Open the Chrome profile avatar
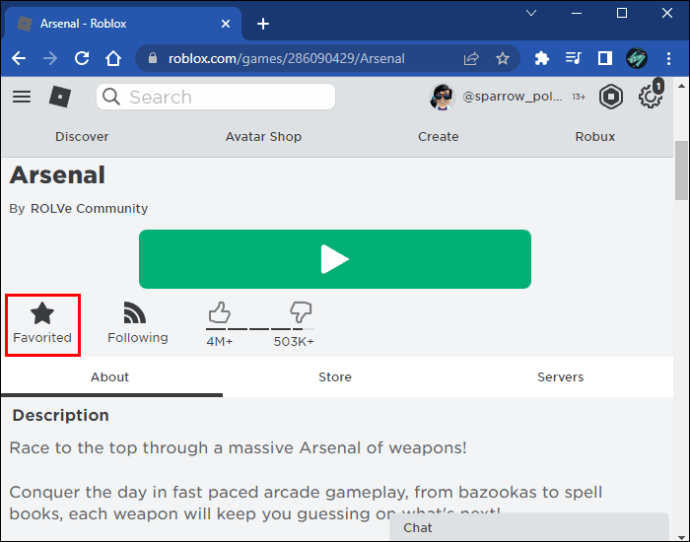The height and width of the screenshot is (542, 690). [637, 58]
